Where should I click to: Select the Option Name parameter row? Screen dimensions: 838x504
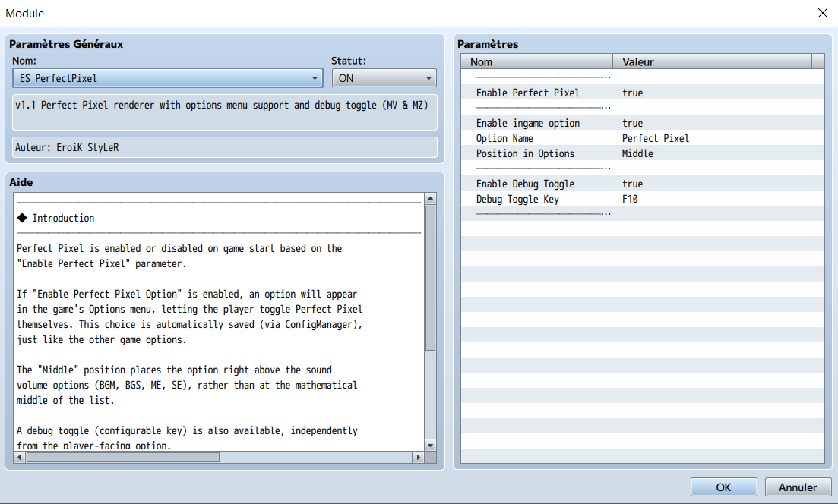pos(643,138)
